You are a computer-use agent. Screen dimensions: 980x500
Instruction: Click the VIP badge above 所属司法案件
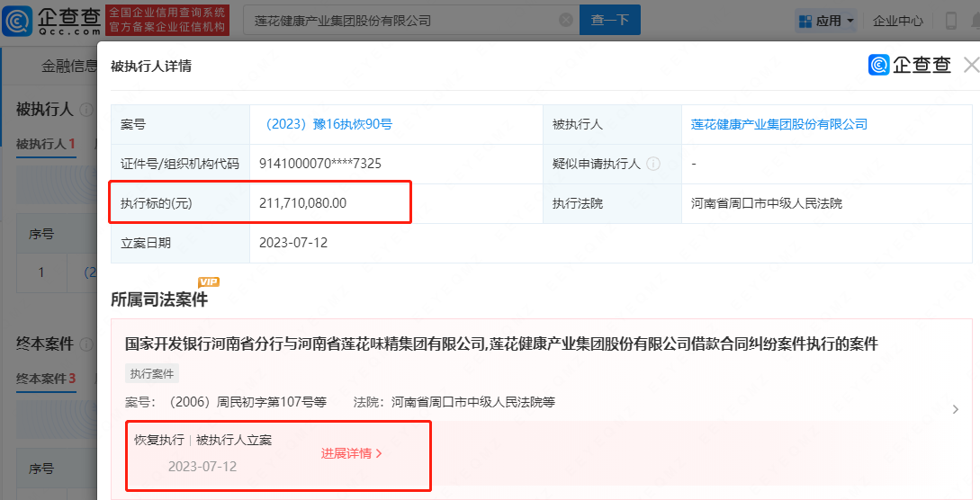tap(208, 282)
